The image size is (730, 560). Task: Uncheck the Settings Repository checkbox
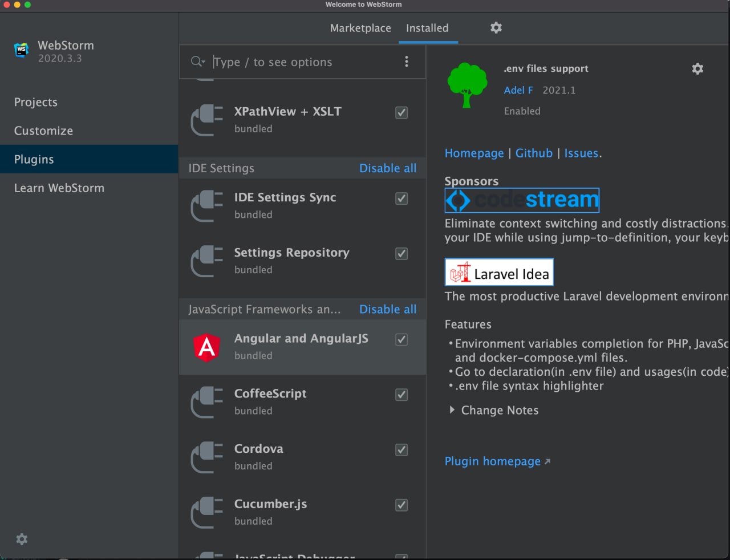[x=401, y=254]
